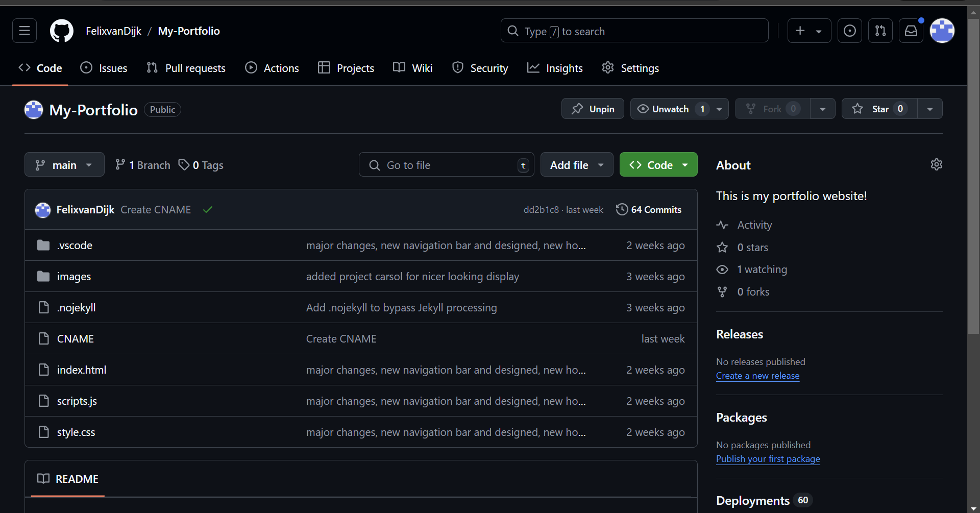The height and width of the screenshot is (513, 980).
Task: Click the index.html file icon
Action: [x=44, y=370]
